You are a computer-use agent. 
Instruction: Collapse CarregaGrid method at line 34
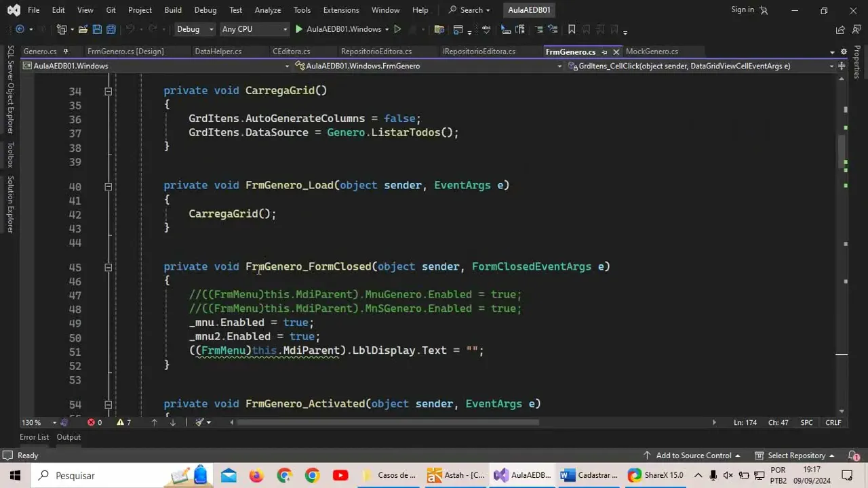108,91
